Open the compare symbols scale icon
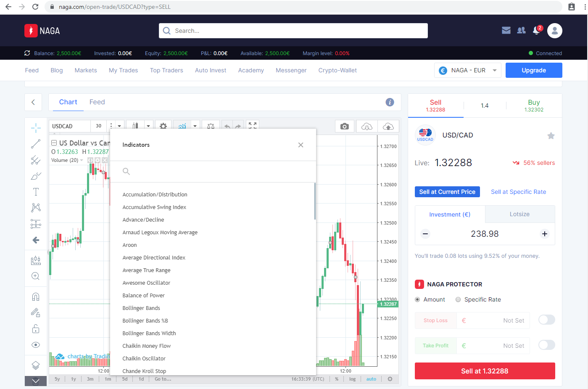Image resolution: width=588 pixels, height=389 pixels. (x=211, y=126)
